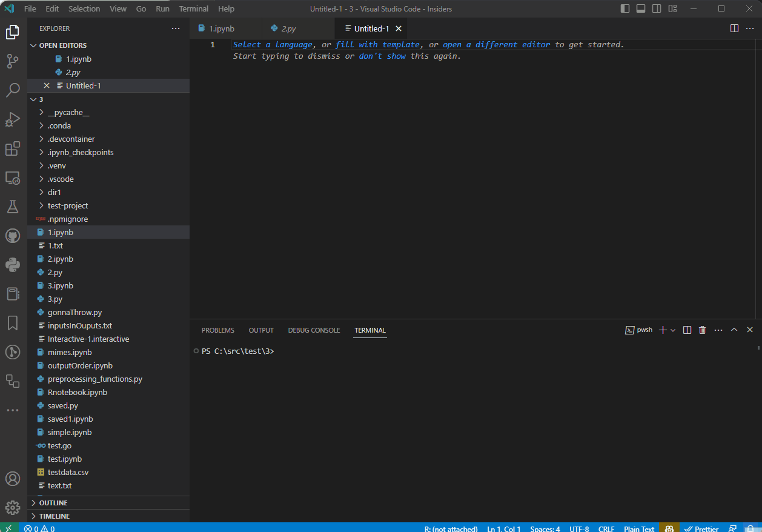The height and width of the screenshot is (532, 762).
Task: Open the Source Control view in activity bar
Action: [x=13, y=61]
